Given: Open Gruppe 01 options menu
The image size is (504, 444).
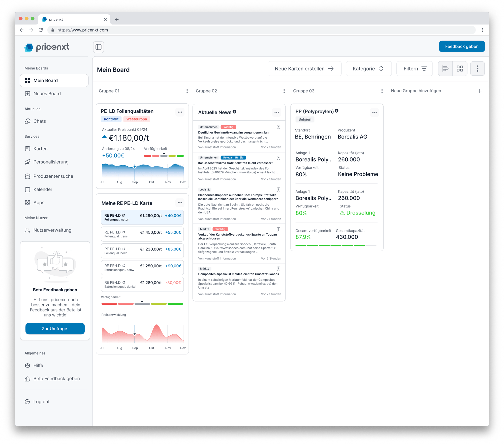Looking at the screenshot, I should [187, 91].
